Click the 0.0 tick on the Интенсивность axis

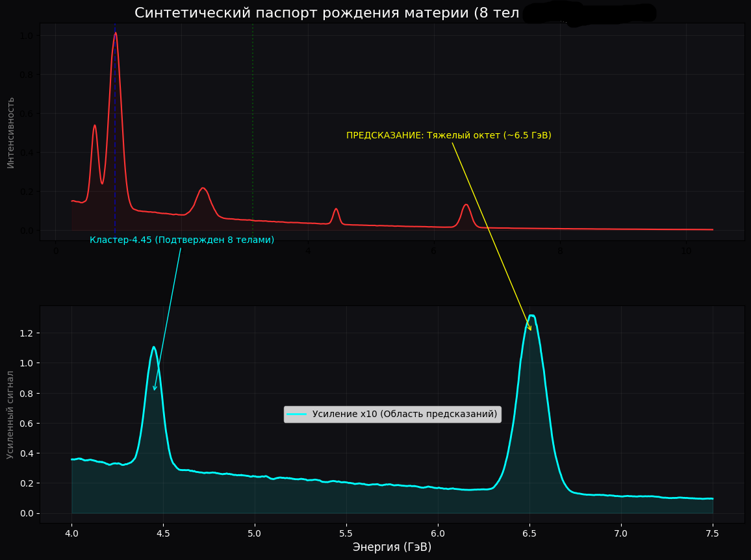pyautogui.click(x=27, y=231)
